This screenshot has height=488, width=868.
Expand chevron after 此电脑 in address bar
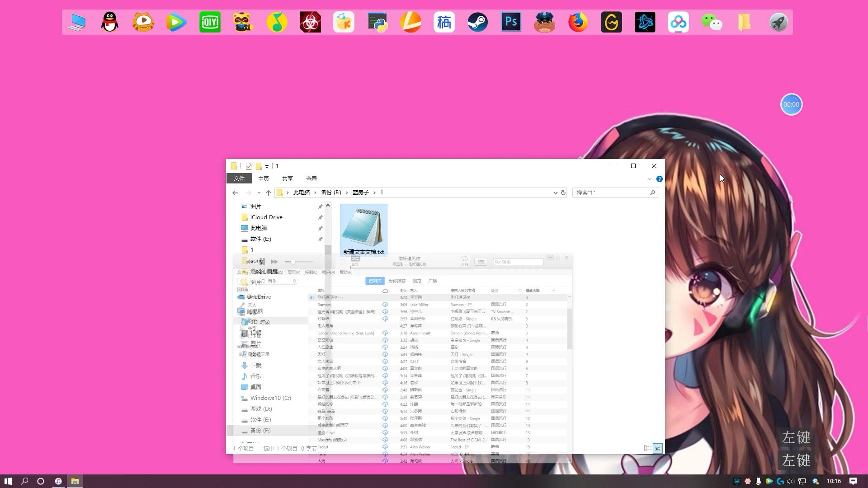pyautogui.click(x=315, y=192)
